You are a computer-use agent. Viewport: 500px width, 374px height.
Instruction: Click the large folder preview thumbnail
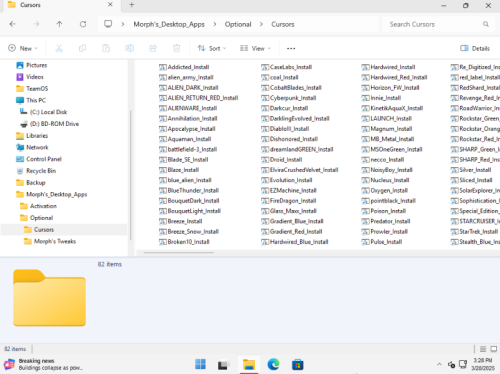(x=49, y=298)
